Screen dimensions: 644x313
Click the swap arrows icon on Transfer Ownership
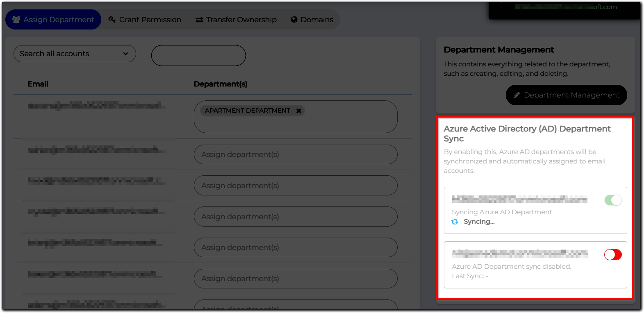click(199, 20)
